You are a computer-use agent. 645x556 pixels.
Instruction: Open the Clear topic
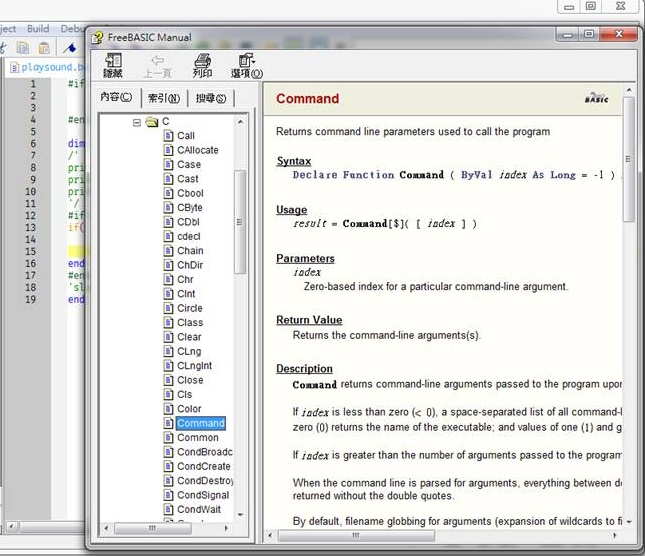[189, 337]
